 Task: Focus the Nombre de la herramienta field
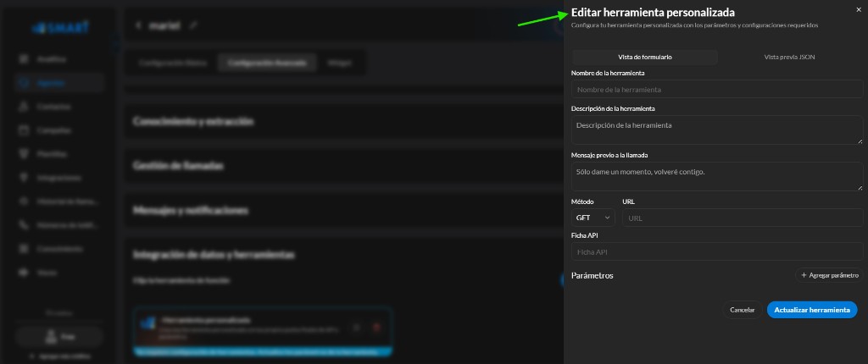(717, 89)
